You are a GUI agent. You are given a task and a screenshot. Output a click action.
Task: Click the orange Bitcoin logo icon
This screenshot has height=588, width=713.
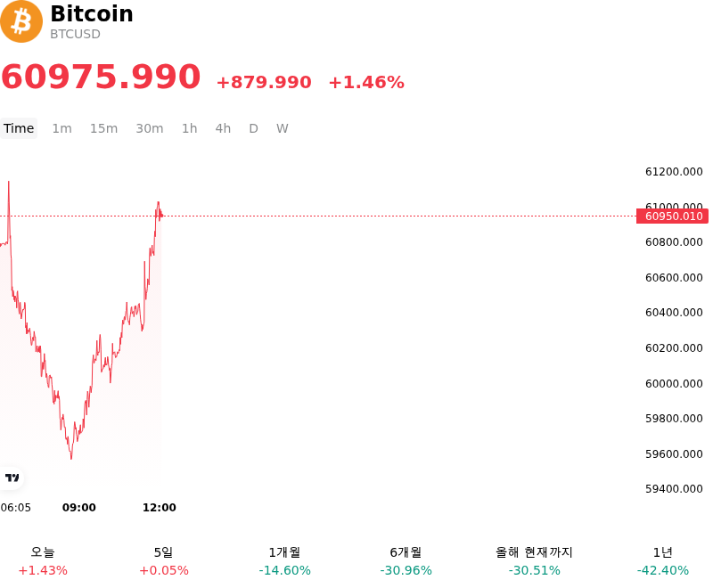(20, 21)
